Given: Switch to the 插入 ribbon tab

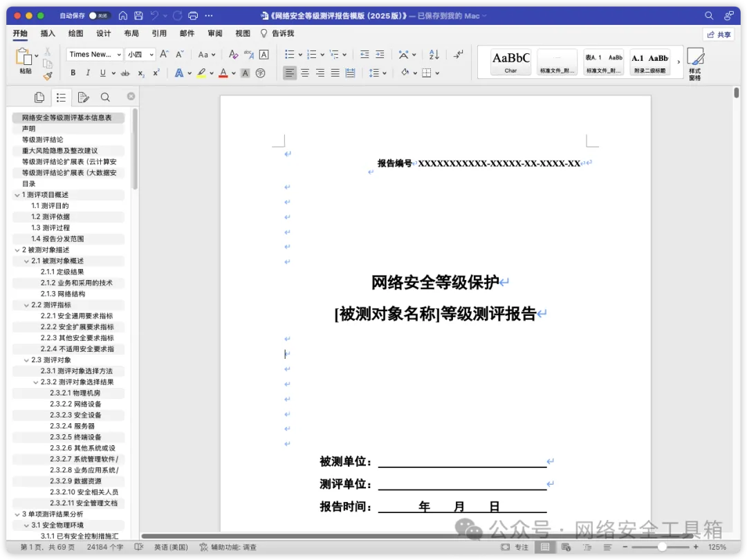Looking at the screenshot, I should click(x=47, y=32).
